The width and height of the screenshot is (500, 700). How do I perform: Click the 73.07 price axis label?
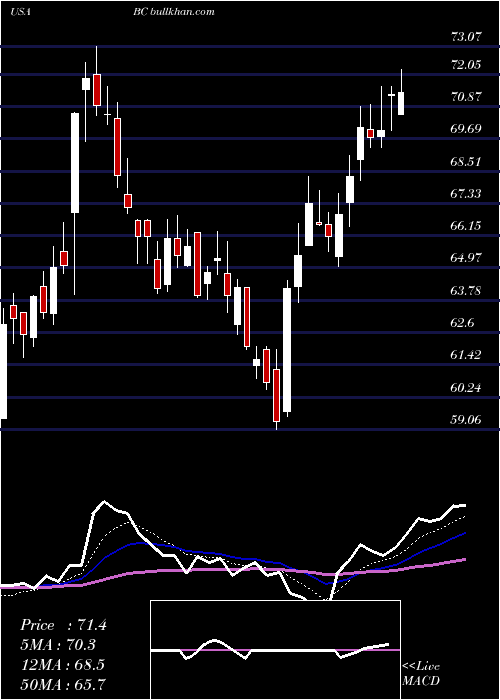(x=467, y=37)
